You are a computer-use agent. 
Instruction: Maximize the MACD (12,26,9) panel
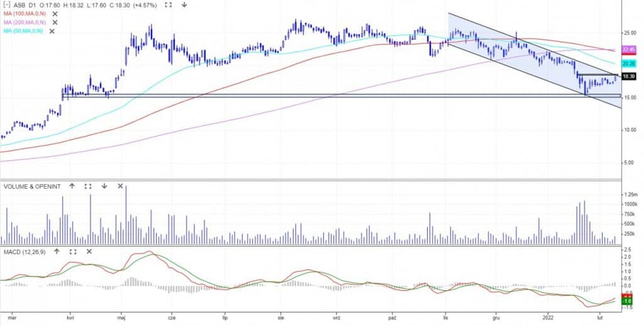(x=72, y=252)
